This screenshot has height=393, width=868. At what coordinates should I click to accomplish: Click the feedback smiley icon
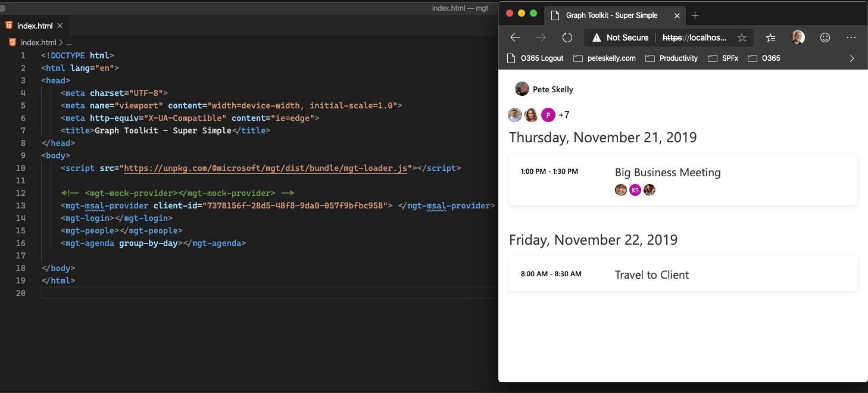[825, 38]
